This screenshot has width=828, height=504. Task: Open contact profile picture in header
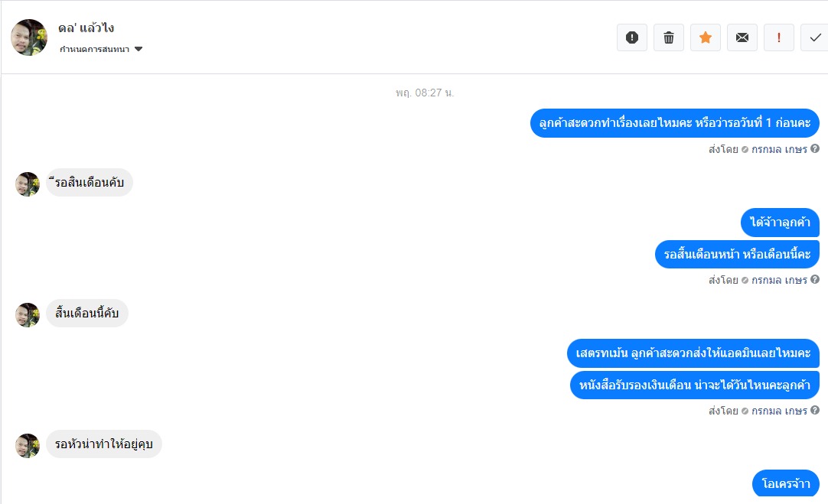[29, 37]
